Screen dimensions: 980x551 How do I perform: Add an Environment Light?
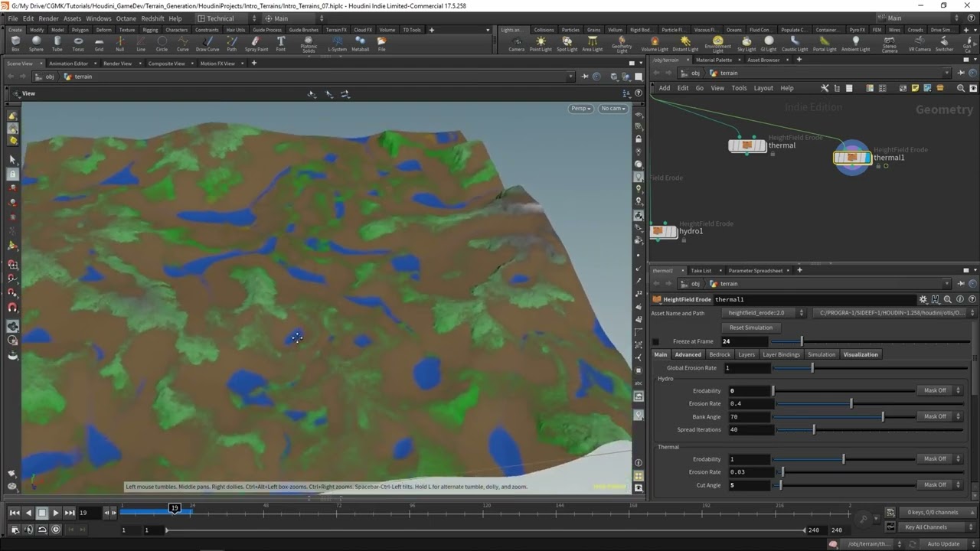coord(717,45)
